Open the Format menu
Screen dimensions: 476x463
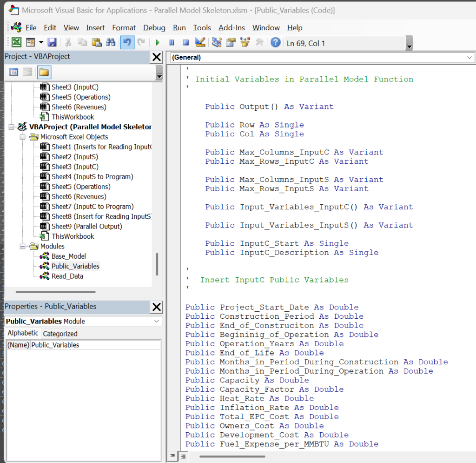click(x=124, y=27)
